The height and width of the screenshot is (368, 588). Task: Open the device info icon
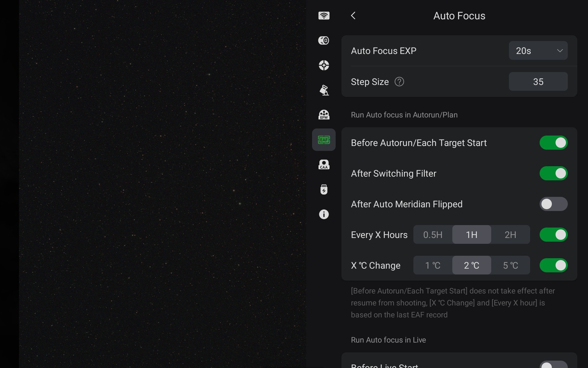(x=324, y=214)
